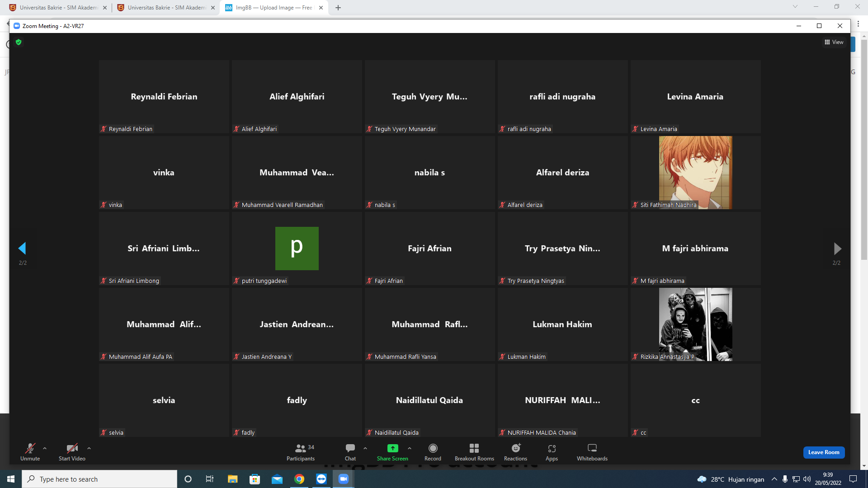Open File Explorer from taskbar
868x488 pixels.
tap(232, 479)
